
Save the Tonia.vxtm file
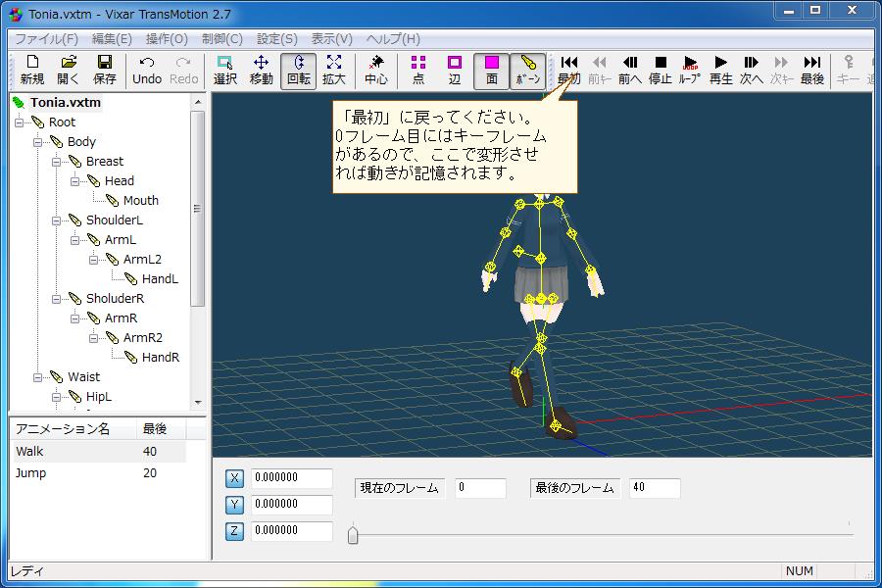[x=104, y=69]
